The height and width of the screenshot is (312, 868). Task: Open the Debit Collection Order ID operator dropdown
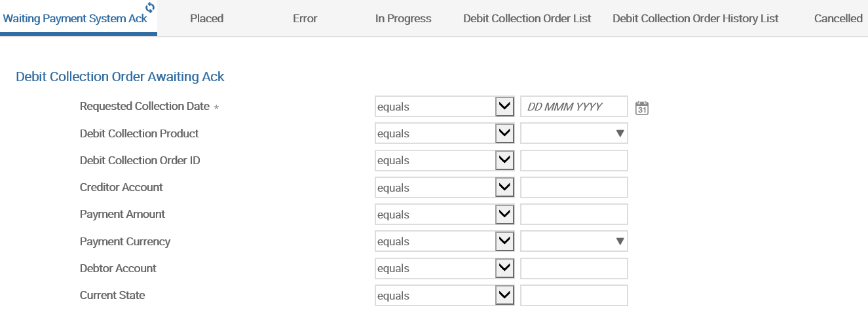(x=504, y=160)
